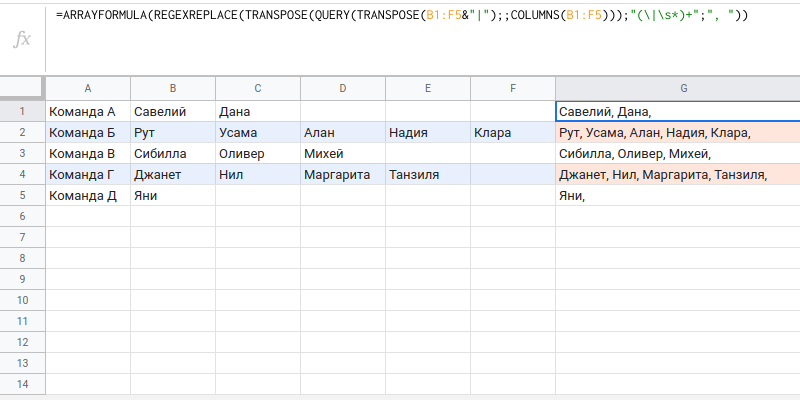Select row 2 header
This screenshot has width=800, height=400.
(22, 133)
